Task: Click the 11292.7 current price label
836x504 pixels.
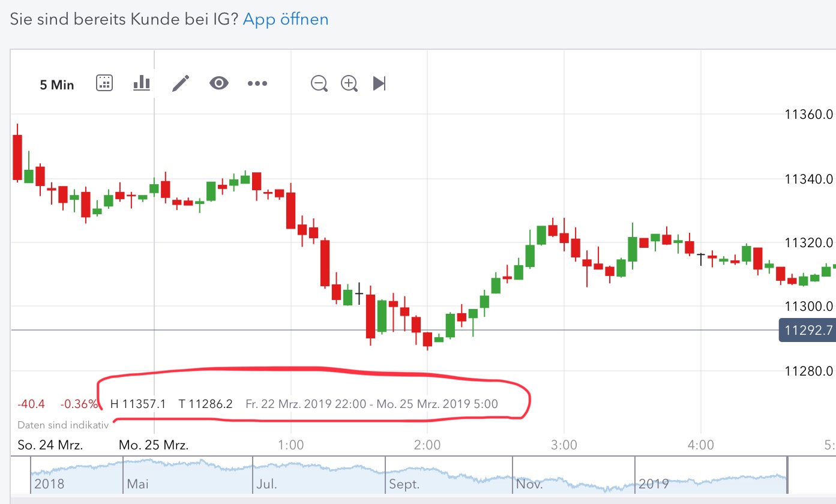Action: tap(807, 330)
